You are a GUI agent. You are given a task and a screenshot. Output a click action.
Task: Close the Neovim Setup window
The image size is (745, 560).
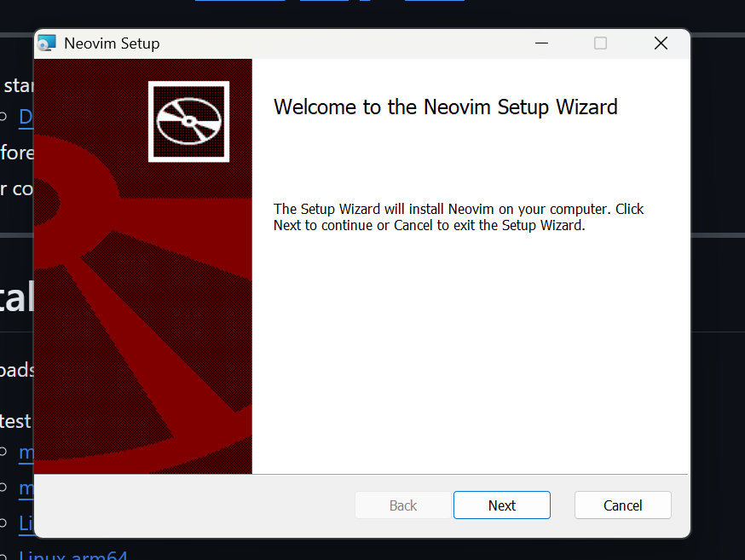coord(661,43)
